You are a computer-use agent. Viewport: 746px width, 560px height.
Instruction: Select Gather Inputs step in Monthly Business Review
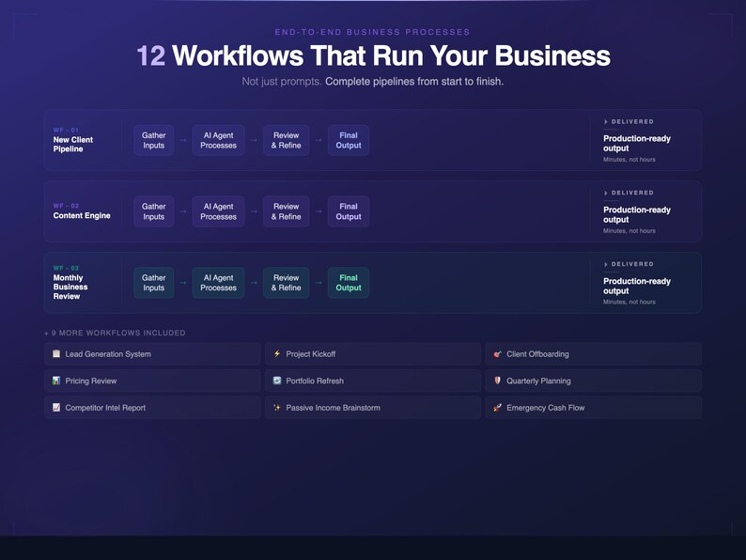[x=154, y=283]
